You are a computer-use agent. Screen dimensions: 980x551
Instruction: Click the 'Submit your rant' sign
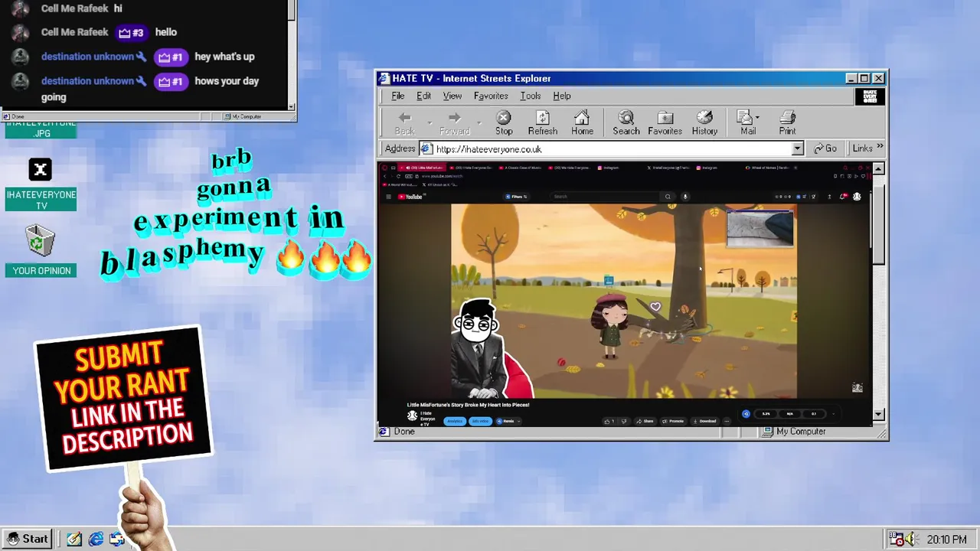[123, 399]
